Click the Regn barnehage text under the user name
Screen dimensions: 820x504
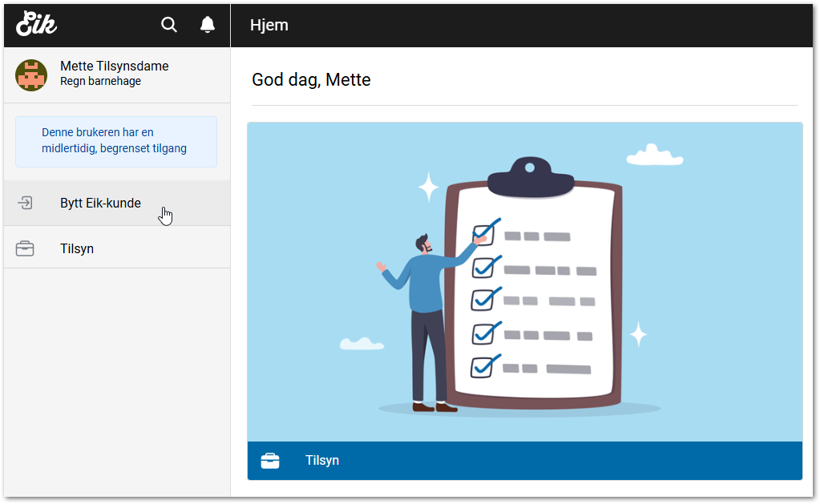click(x=100, y=82)
